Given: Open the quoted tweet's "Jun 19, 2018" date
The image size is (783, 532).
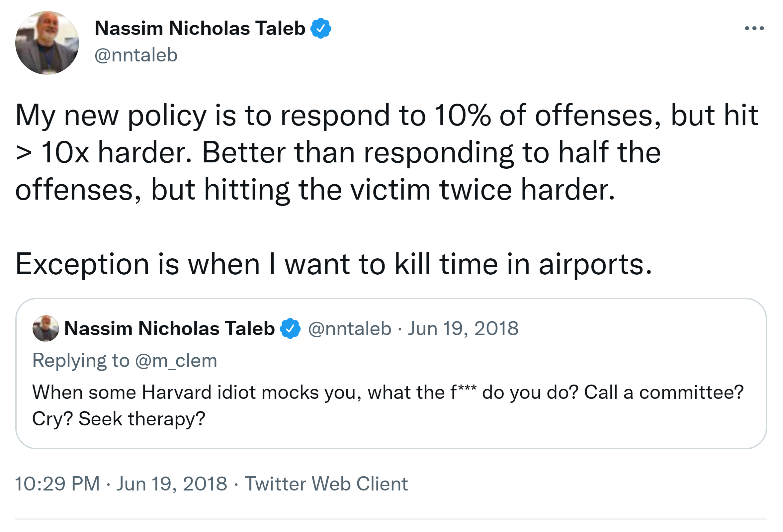Looking at the screenshot, I should point(463,328).
